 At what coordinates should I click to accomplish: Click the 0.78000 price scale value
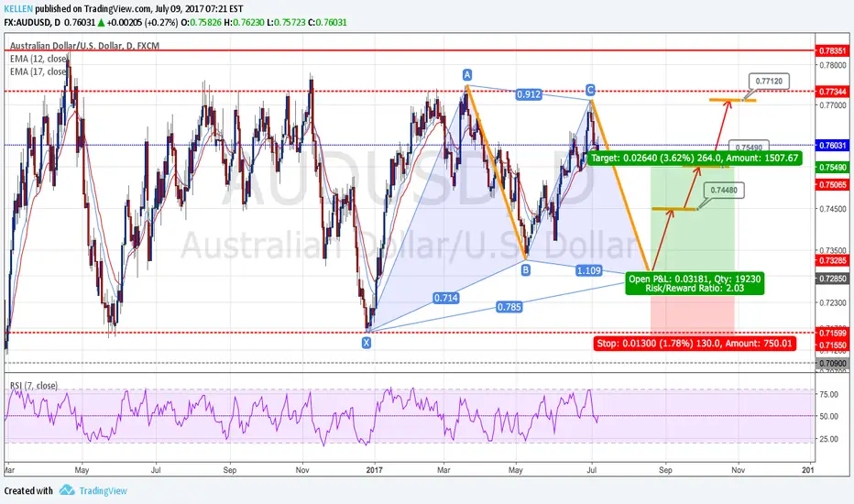click(833, 65)
